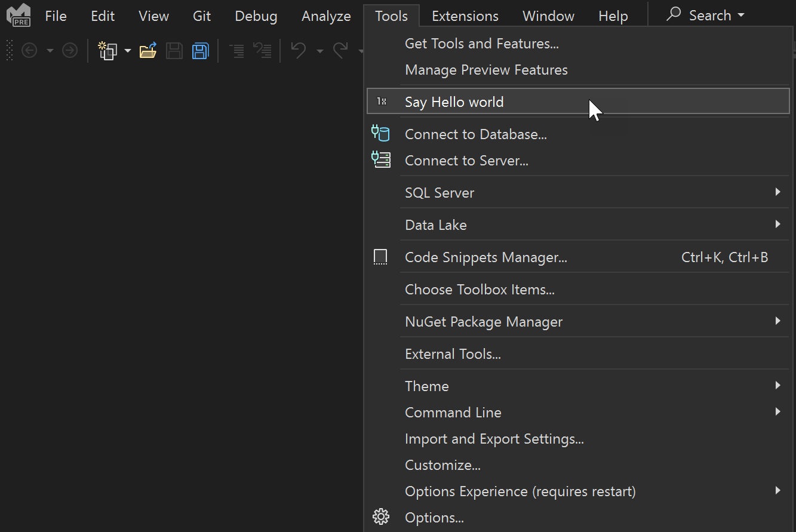
Task: Click the Save All toolbar icon
Action: click(x=200, y=50)
